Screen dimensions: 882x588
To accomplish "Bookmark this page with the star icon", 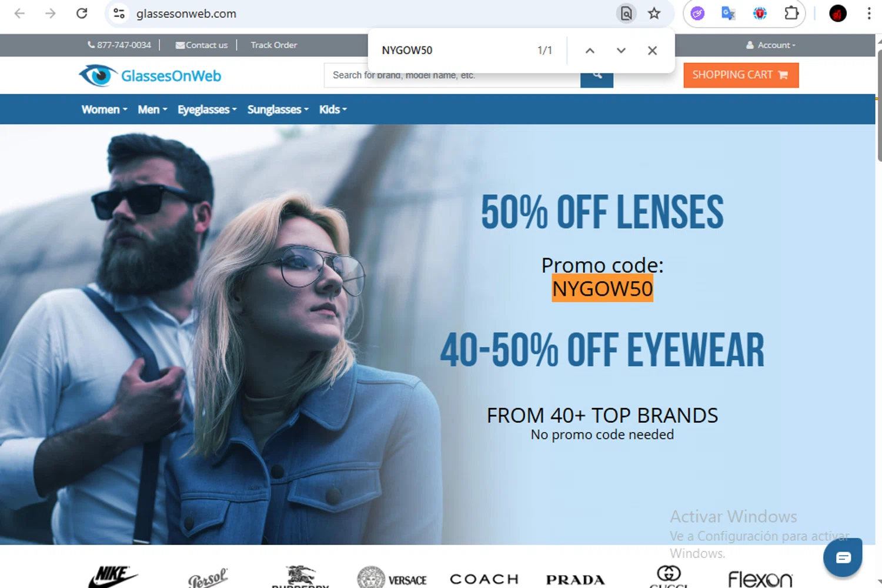I will point(654,14).
